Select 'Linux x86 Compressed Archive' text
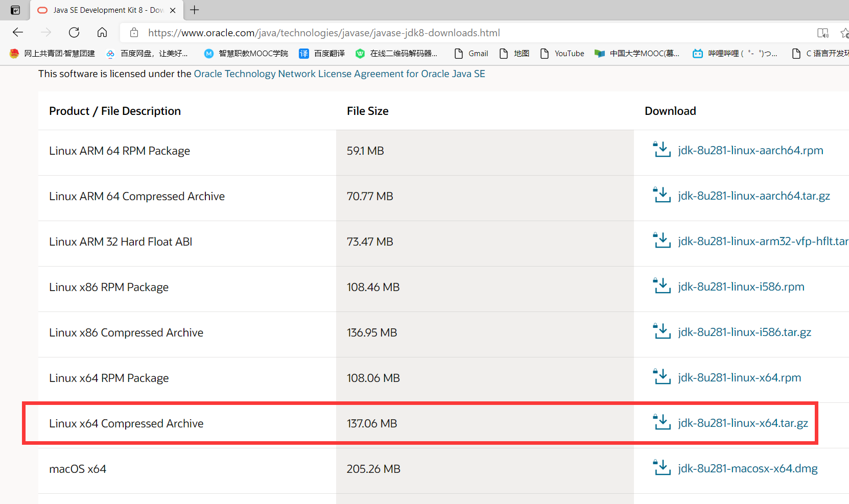Screen dimensions: 849x504 tap(126, 333)
